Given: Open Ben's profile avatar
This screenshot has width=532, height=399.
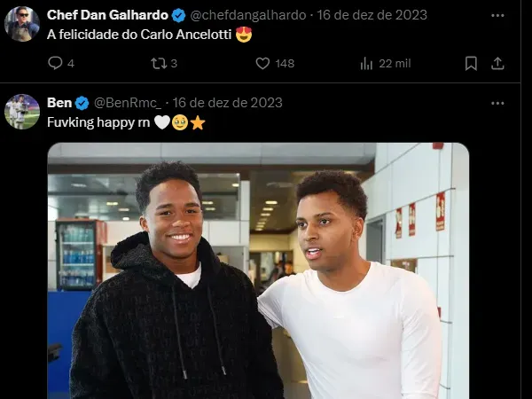Looking at the screenshot, I should tap(22, 112).
